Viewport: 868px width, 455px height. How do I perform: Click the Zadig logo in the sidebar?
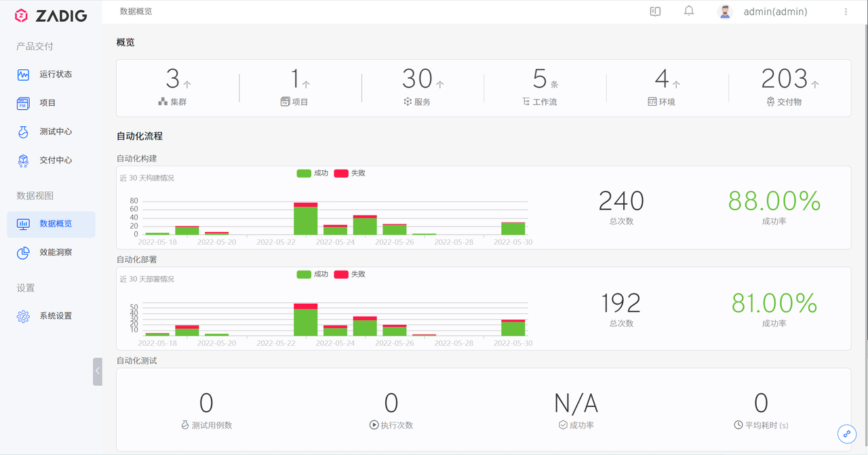(51, 15)
